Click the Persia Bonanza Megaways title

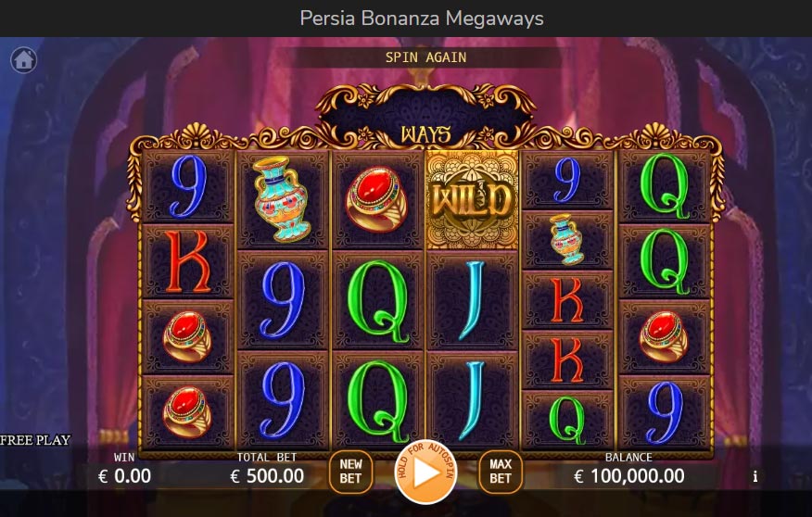[422, 19]
